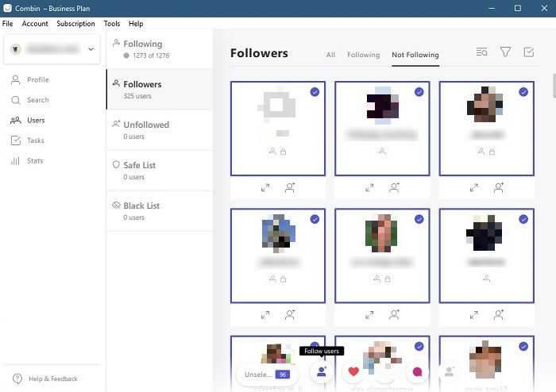Uncheck the dark purple avatar card
The image size is (556, 392).
tap(419, 92)
